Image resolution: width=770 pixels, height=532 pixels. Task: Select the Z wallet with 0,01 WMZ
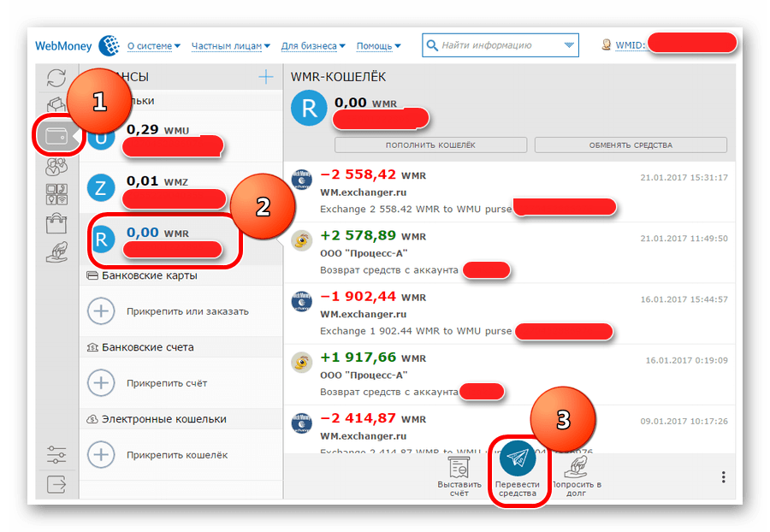pos(181,188)
